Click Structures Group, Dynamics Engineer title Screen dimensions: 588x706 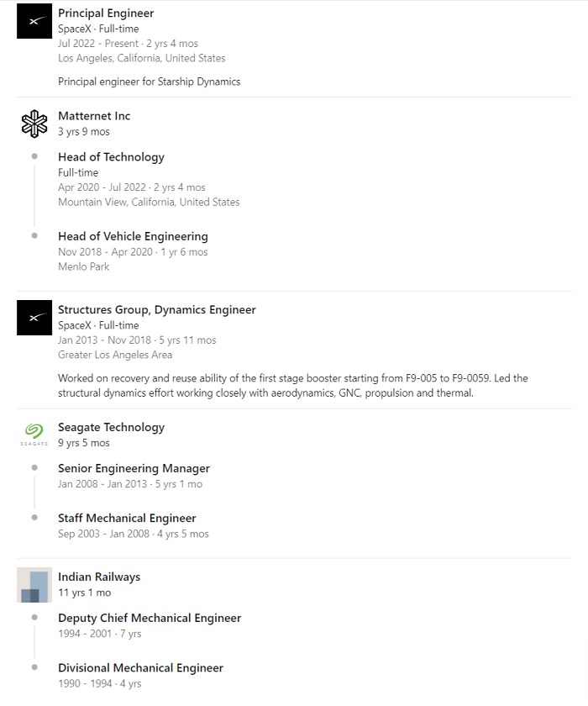[156, 309]
